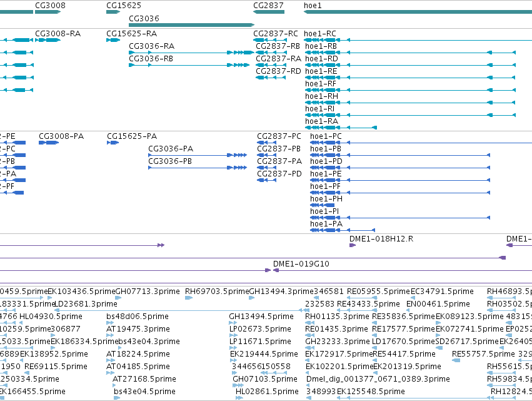Click EST RE35836.5prime
532x401 pixels.
click(x=403, y=317)
